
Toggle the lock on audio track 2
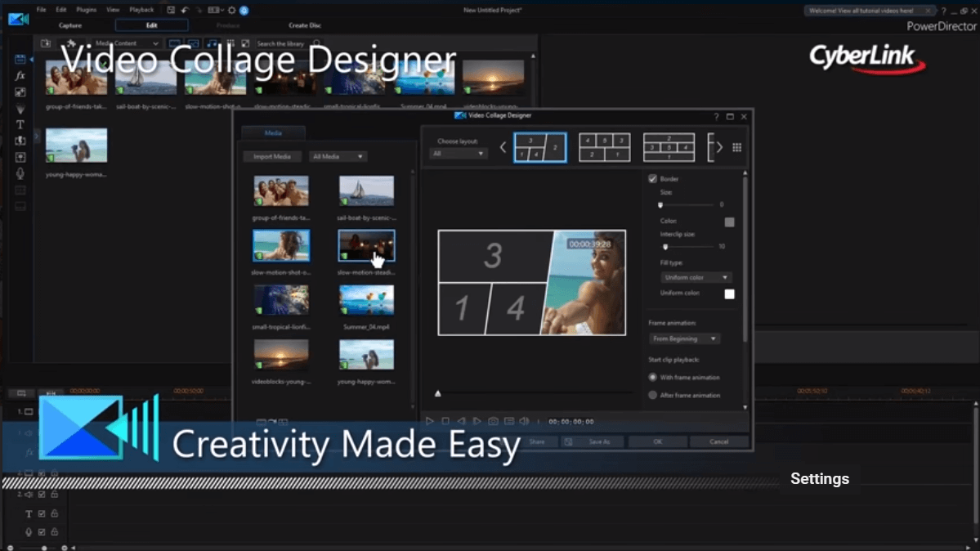point(55,495)
